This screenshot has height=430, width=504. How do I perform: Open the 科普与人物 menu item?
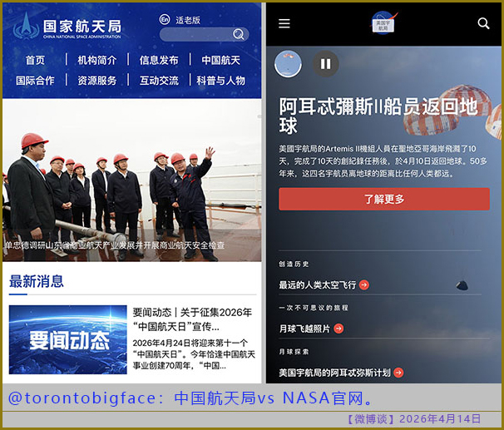pos(221,81)
